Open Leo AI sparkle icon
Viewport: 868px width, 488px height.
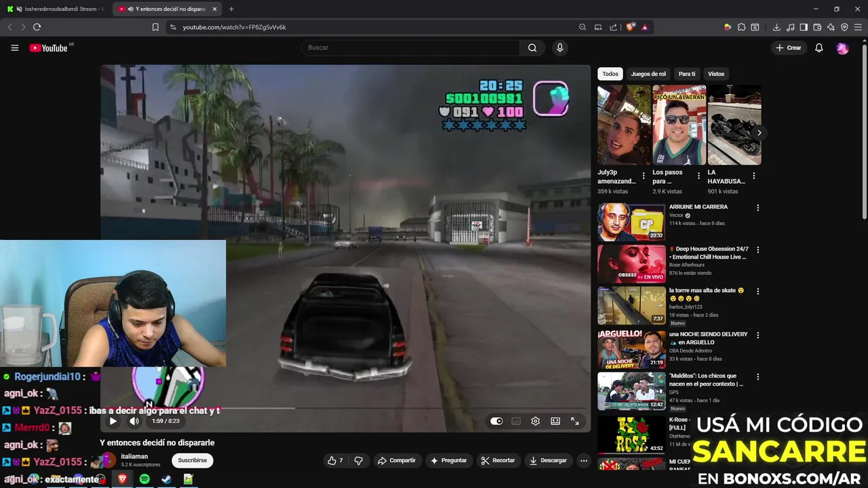click(831, 27)
